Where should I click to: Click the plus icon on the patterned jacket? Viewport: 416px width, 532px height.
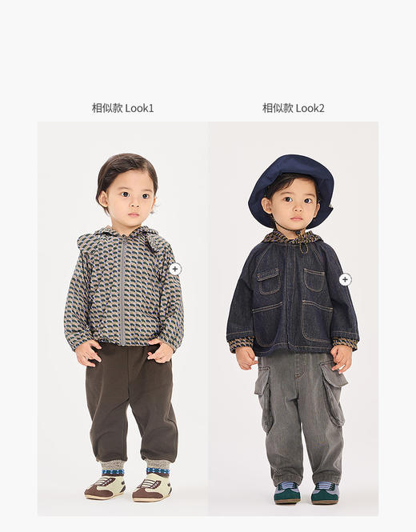coord(175,270)
